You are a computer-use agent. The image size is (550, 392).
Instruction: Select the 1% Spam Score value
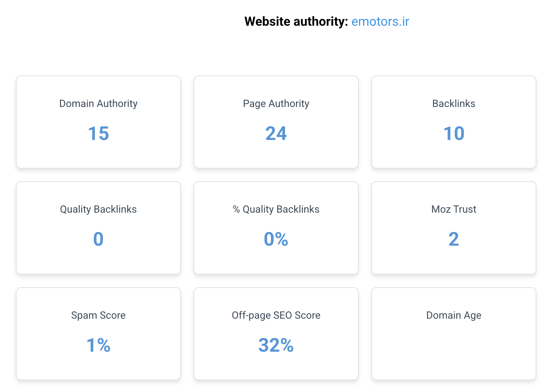pos(98,345)
